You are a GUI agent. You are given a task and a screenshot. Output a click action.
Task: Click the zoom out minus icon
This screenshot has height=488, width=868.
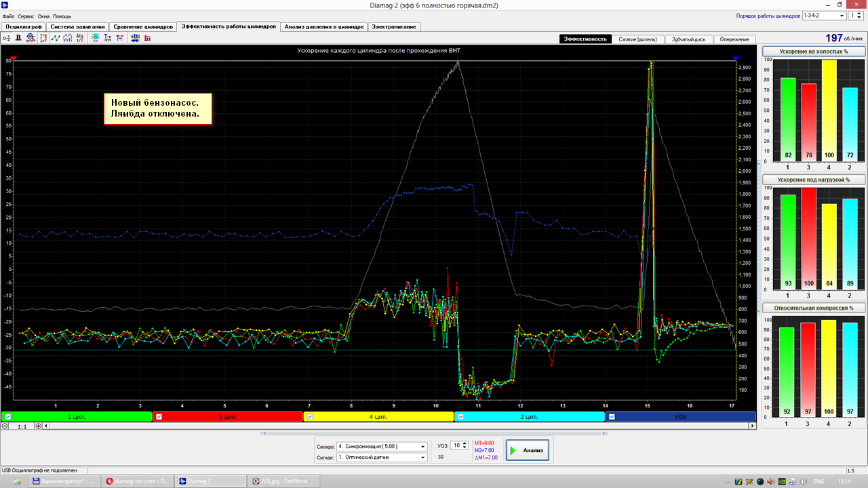(5, 426)
